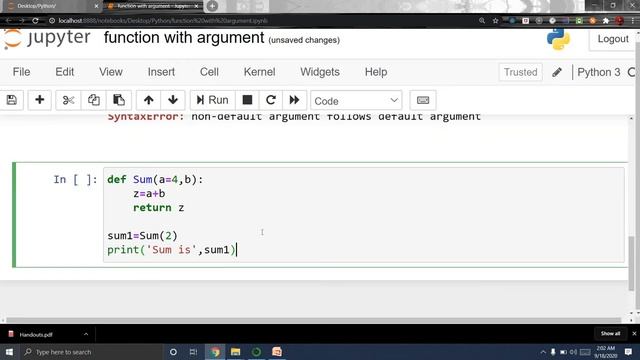Viewport: 640px width, 360px height.
Task: Open the Edit menu
Action: [64, 72]
